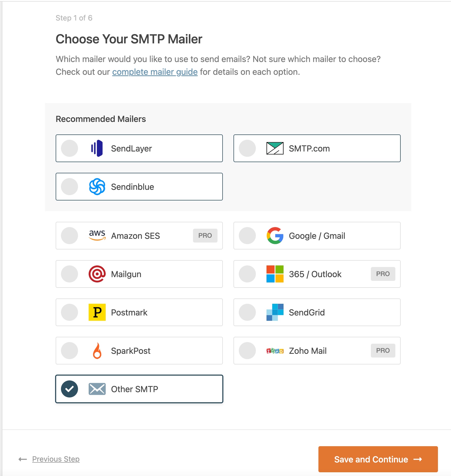
Task: Click the left arrow beside Previous Step
Action: point(23,459)
